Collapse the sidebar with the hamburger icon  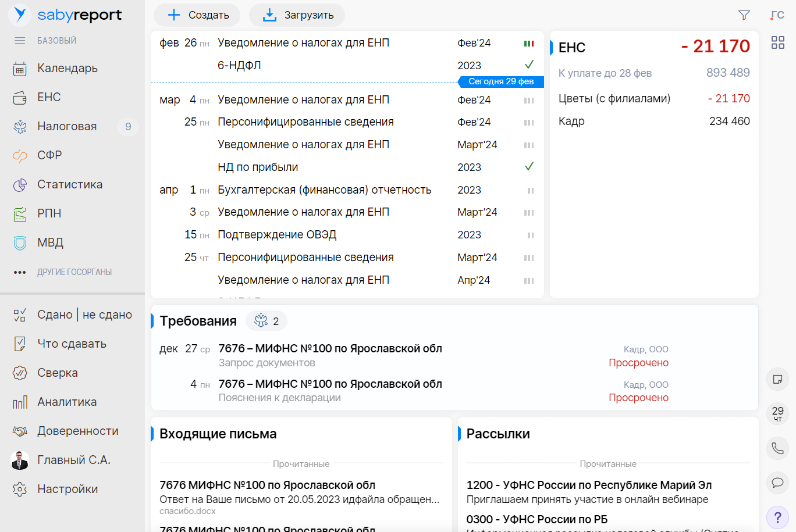20,40
